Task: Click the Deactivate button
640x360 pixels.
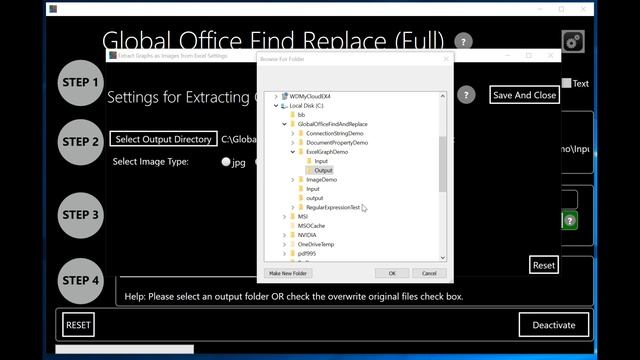Action: 553,325
